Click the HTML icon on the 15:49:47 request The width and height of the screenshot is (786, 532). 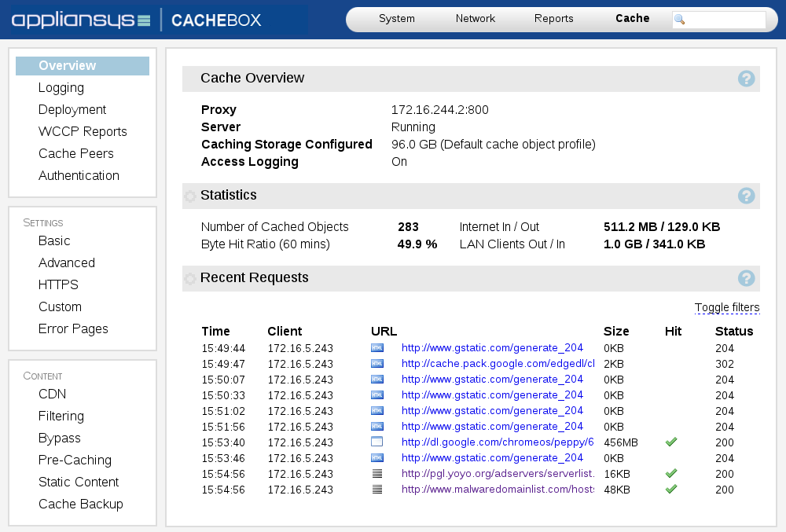pyautogui.click(x=377, y=363)
